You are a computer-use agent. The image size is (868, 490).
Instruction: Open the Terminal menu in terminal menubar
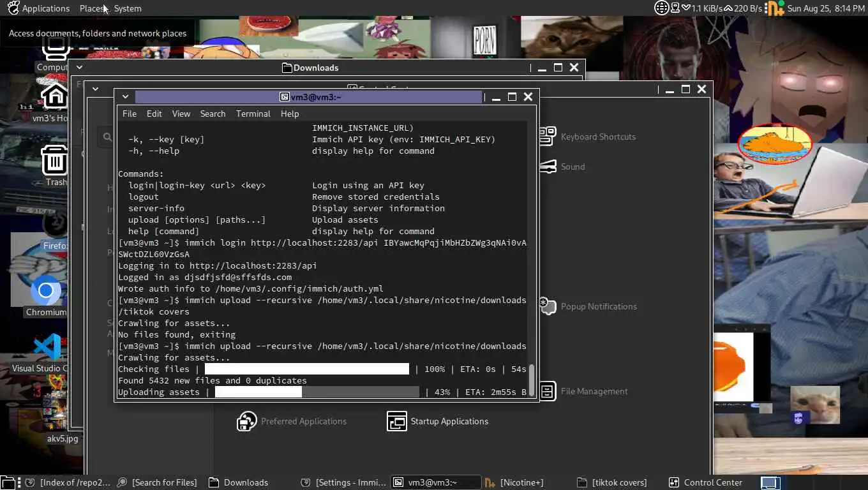(253, 114)
